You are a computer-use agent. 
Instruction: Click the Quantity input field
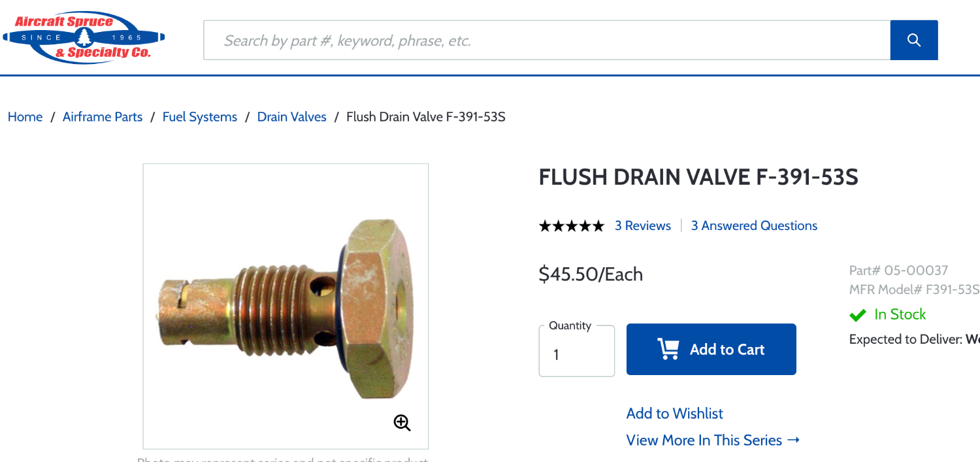[x=576, y=355]
